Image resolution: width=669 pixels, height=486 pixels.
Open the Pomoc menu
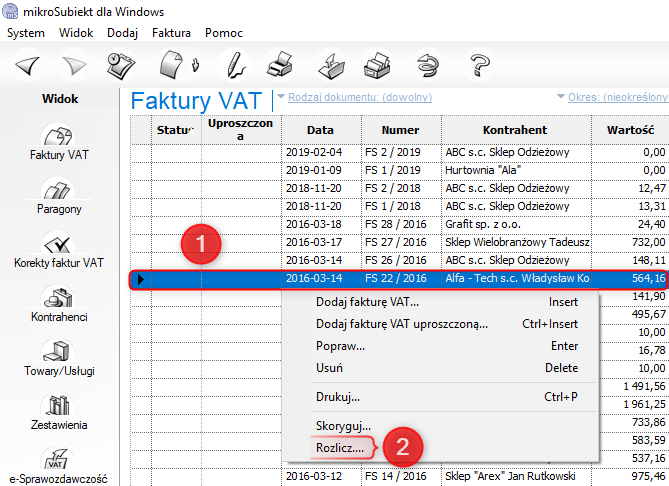click(x=224, y=33)
